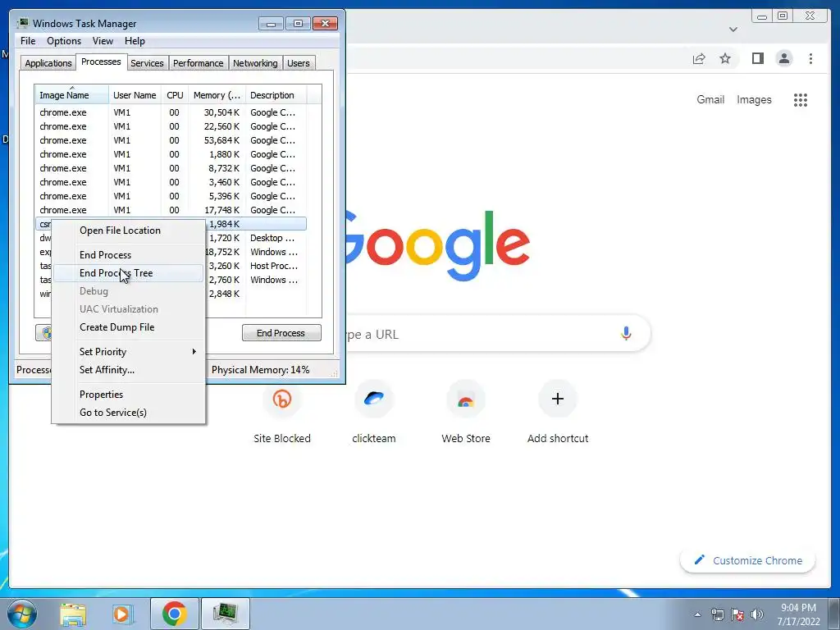Viewport: 840px width, 630px height.
Task: Open the taskbar clock showing 9:04 PM
Action: click(798, 614)
